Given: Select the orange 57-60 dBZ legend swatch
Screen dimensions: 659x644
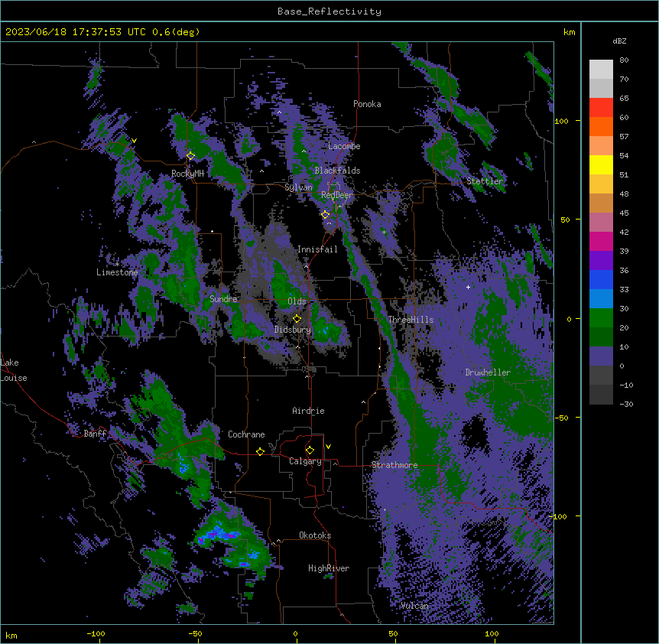Looking at the screenshot, I should coord(601,126).
